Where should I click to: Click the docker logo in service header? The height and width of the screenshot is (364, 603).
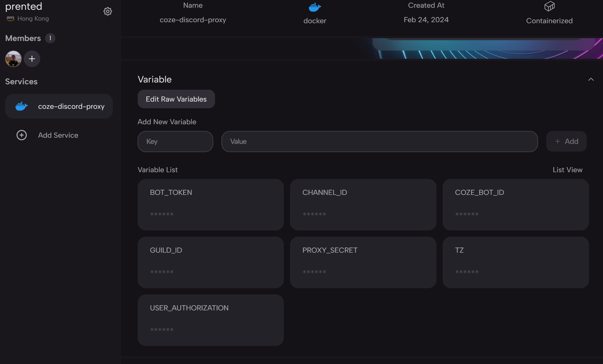pos(315,7)
